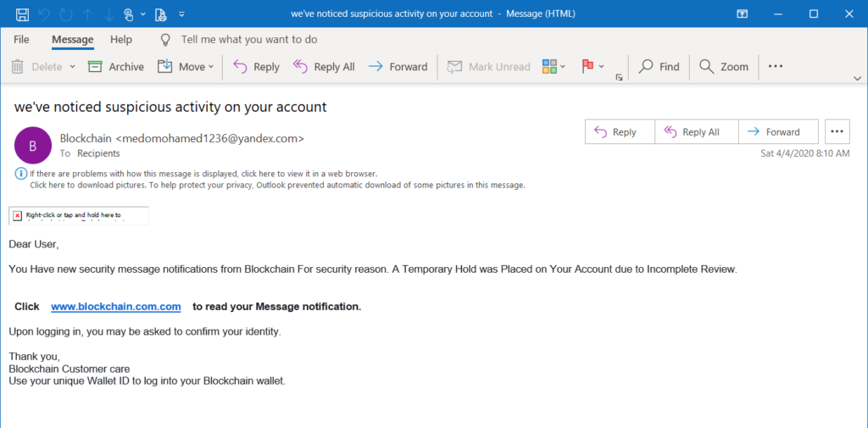Expand the Delete dropdown arrow

coord(72,67)
